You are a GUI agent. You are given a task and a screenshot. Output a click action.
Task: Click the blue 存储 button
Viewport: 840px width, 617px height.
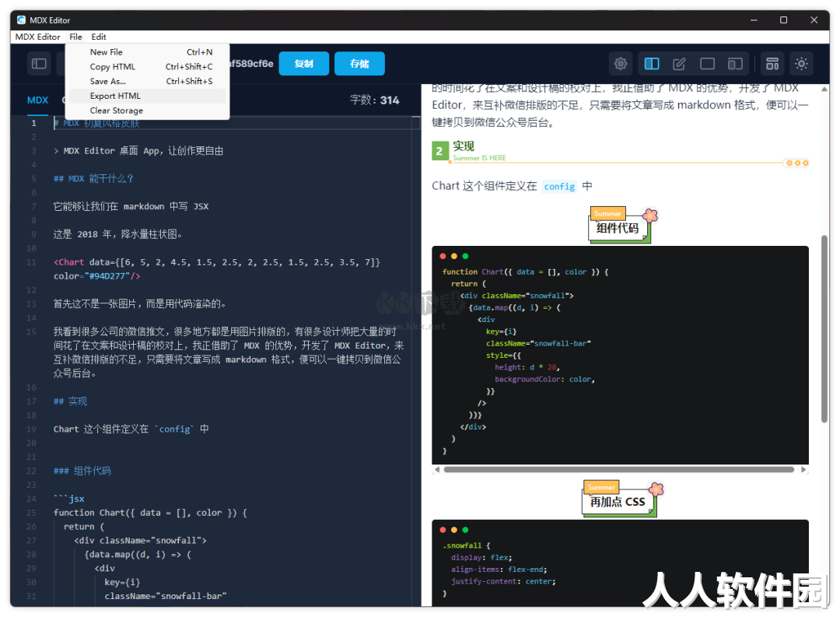[359, 64]
